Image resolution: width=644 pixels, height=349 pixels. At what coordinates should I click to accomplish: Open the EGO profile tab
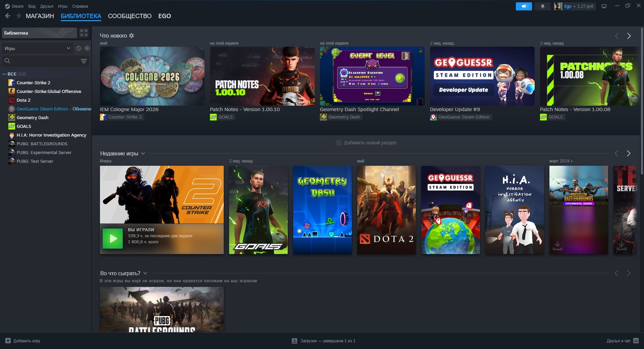click(x=165, y=16)
